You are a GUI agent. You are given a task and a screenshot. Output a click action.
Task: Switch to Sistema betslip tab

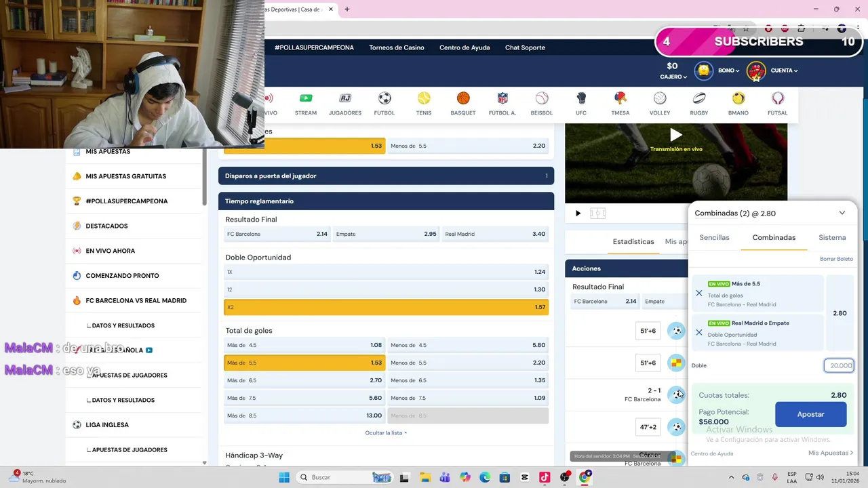click(x=832, y=238)
